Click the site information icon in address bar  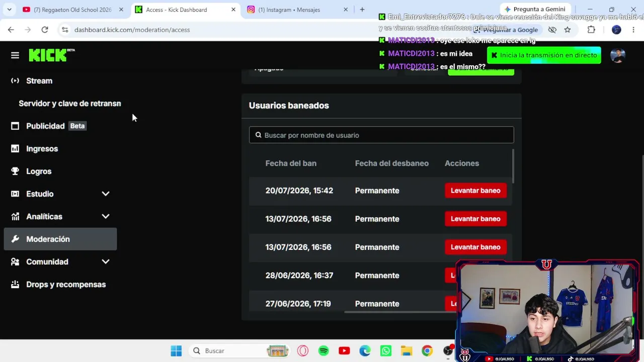65,30
